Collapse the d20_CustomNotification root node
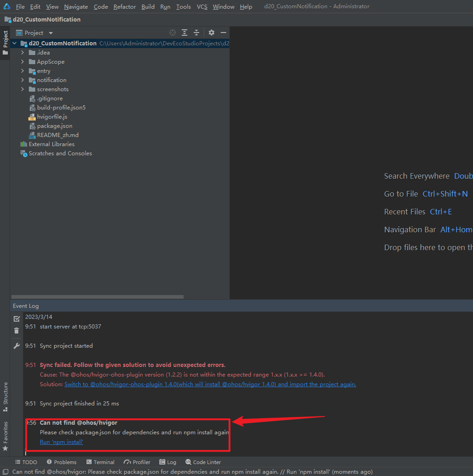The height and width of the screenshot is (476, 473). (x=14, y=44)
